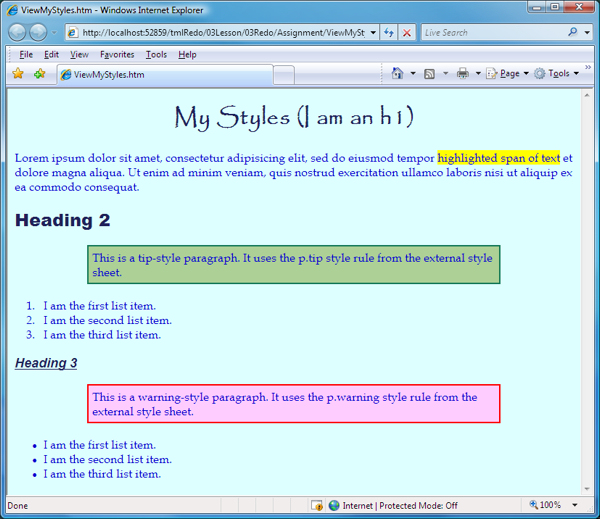
Task: Click inside the Live Search box
Action: pos(494,33)
